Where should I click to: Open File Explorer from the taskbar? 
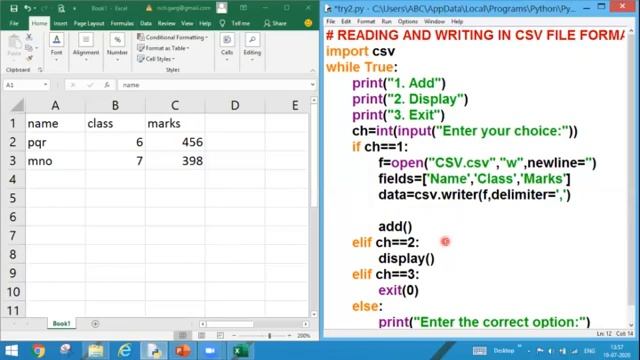[95, 351]
